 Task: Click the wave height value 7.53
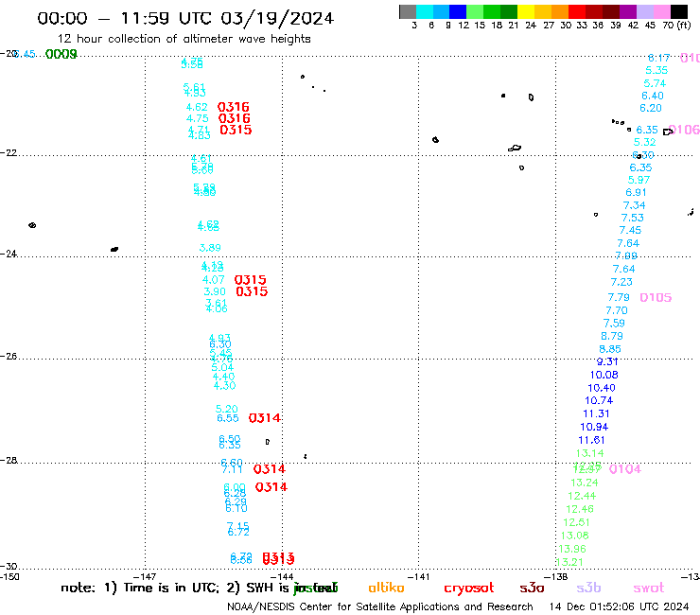633,218
